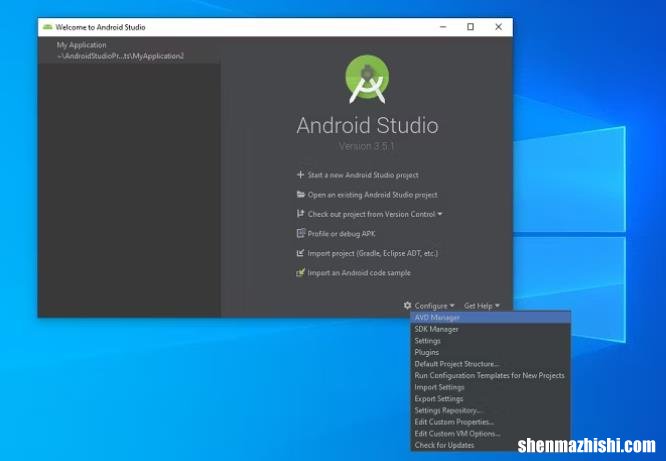Screen dimensions: 666x461
Task: Select Run Configuration Templates for New Projects
Action: pyautogui.click(x=491, y=376)
